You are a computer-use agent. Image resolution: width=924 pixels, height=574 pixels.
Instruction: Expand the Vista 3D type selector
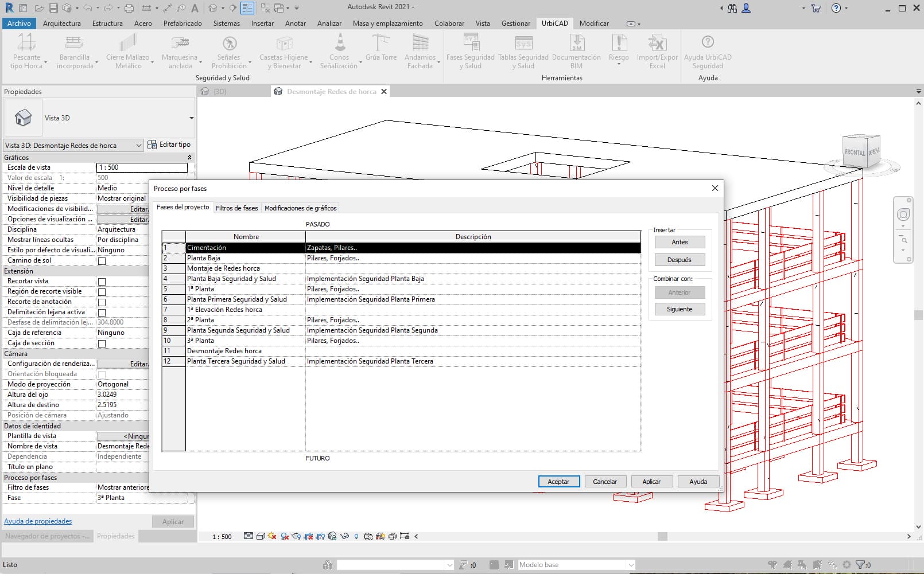tap(191, 118)
